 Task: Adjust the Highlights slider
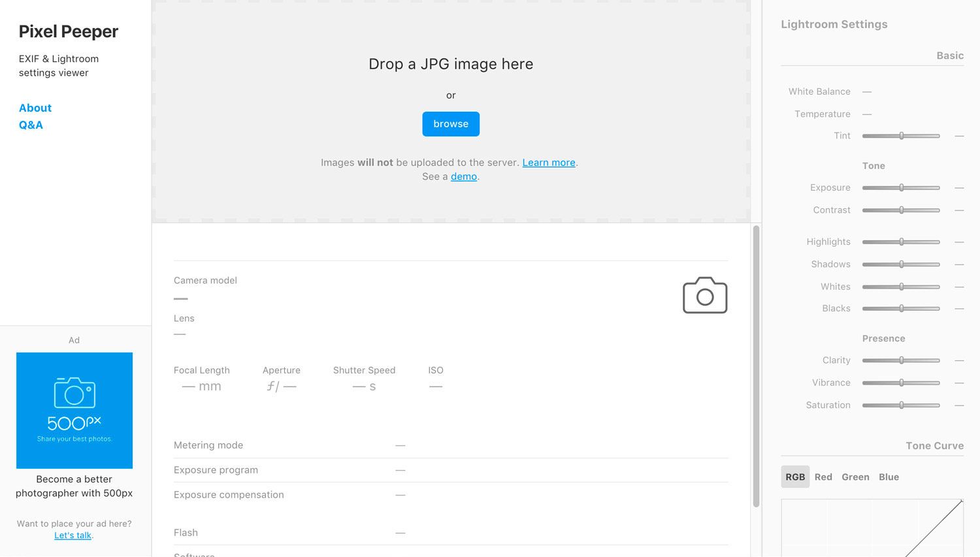pyautogui.click(x=901, y=242)
